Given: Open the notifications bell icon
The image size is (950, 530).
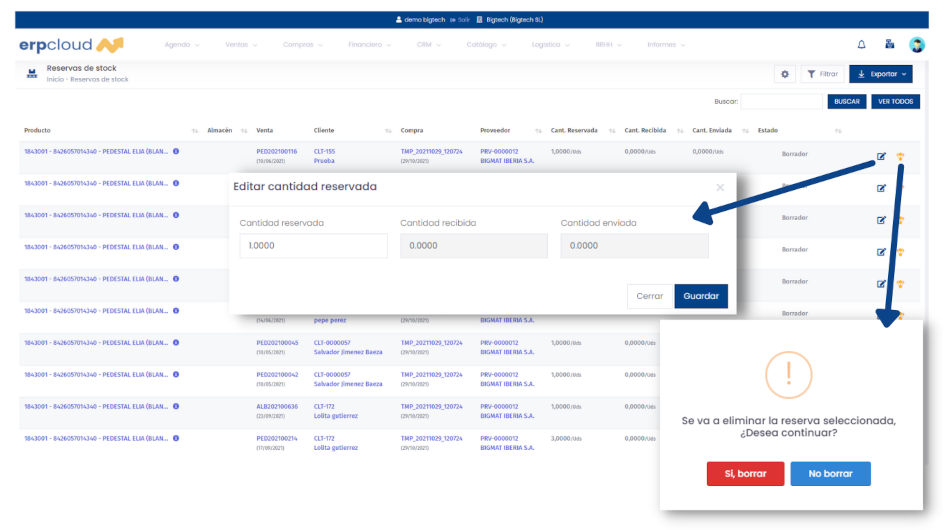Looking at the screenshot, I should coord(861,44).
